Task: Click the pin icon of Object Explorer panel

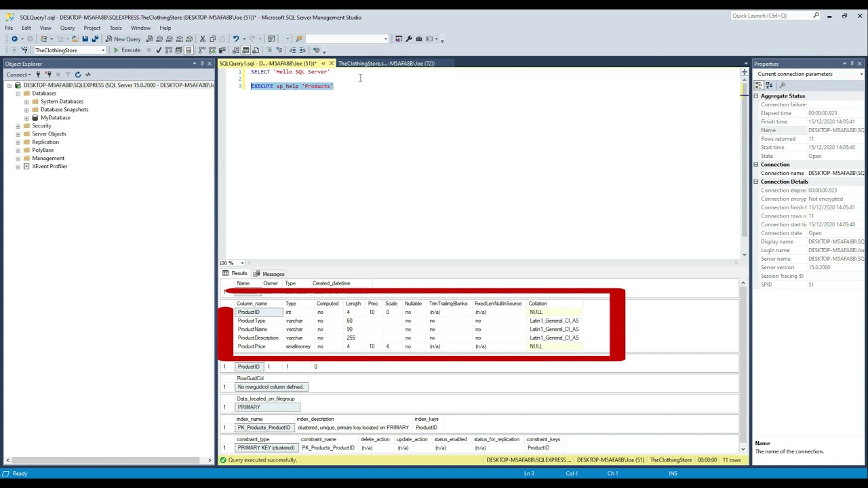Action: (x=201, y=64)
